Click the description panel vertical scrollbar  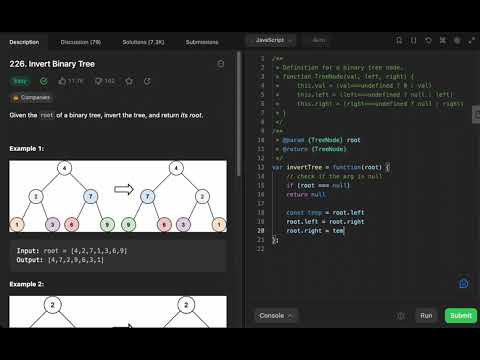(x=239, y=113)
